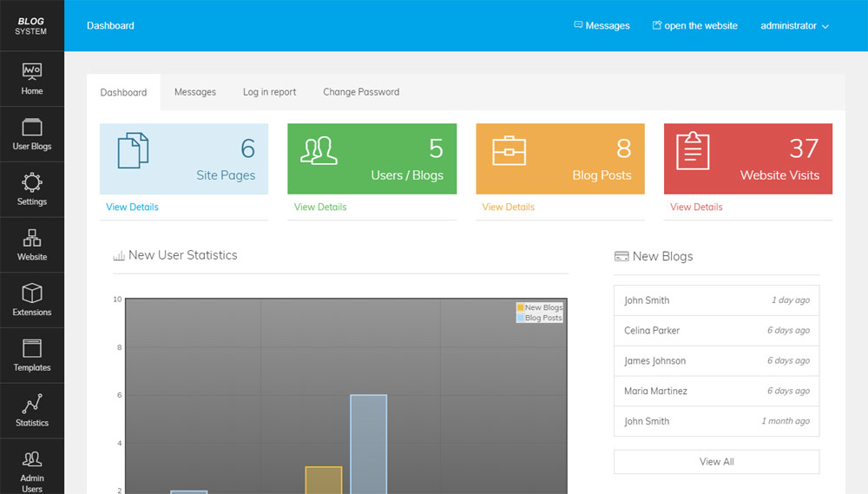Select Celina Parker in New Blogs list
The height and width of the screenshot is (494, 868).
tap(652, 331)
